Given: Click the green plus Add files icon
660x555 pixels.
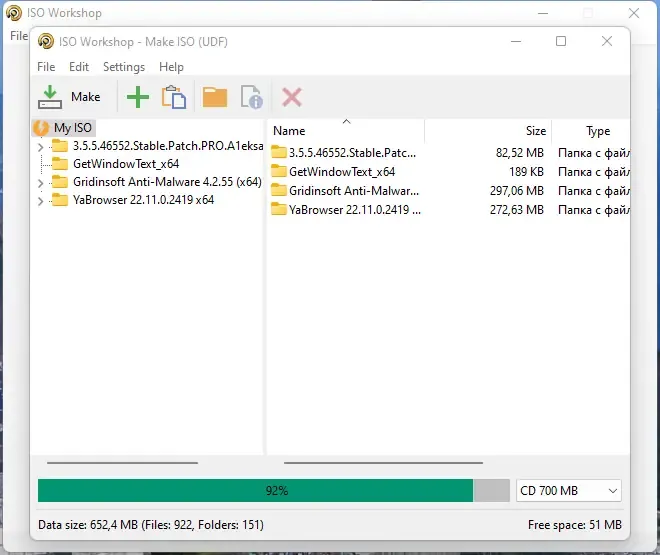Looking at the screenshot, I should click(138, 97).
